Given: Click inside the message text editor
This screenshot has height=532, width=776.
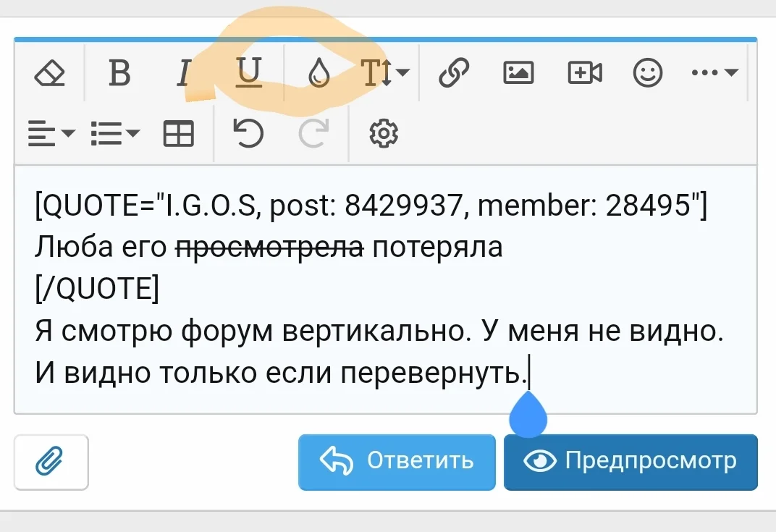Looking at the screenshot, I should pos(386,290).
